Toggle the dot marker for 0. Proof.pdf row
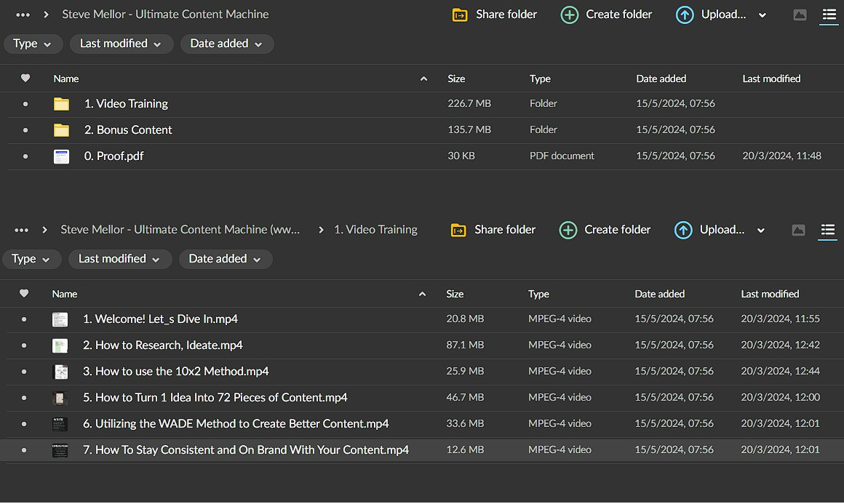 point(25,156)
